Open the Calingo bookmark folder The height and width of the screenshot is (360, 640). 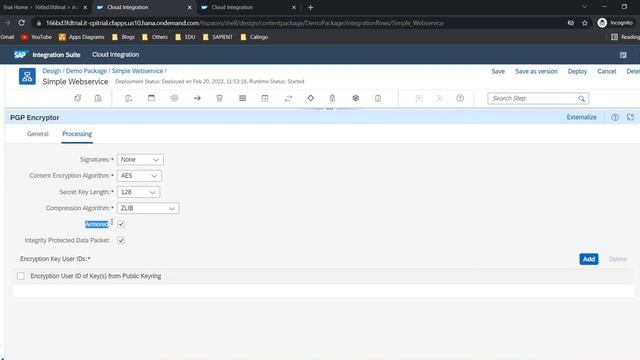[x=254, y=37]
